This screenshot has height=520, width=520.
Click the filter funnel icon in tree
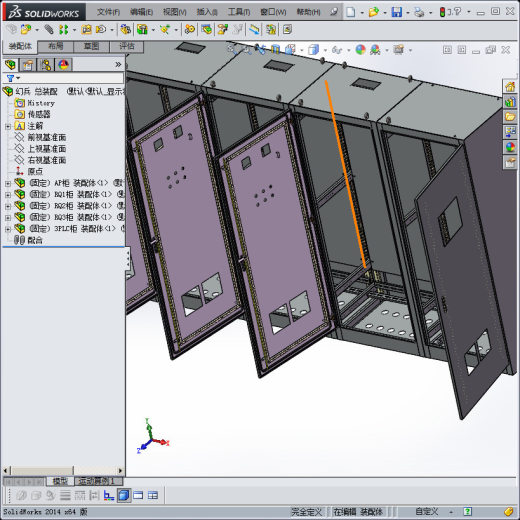pos(11,78)
